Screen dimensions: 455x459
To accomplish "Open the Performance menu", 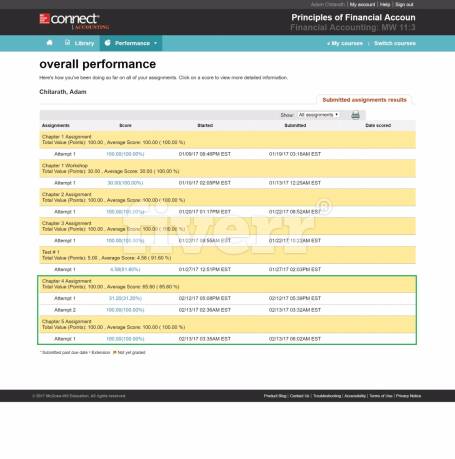I will [x=131, y=43].
